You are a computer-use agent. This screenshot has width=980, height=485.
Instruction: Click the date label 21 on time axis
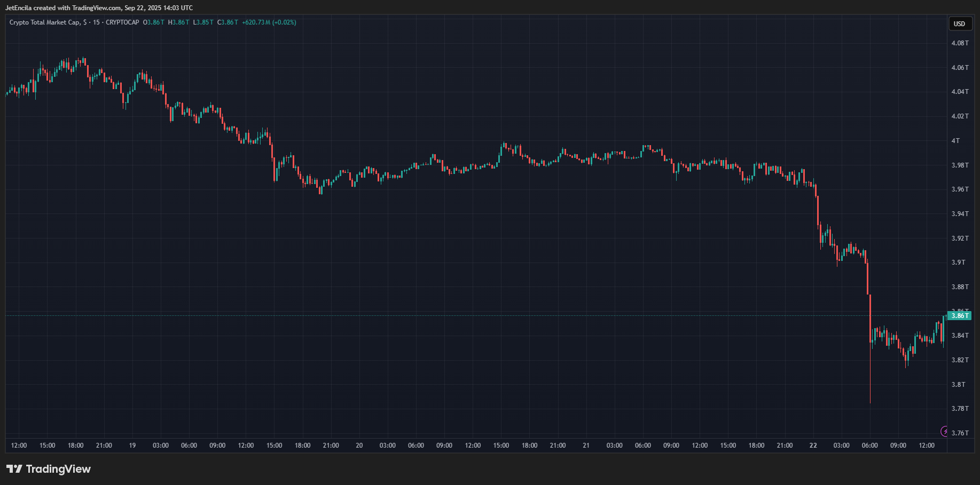pyautogui.click(x=586, y=446)
